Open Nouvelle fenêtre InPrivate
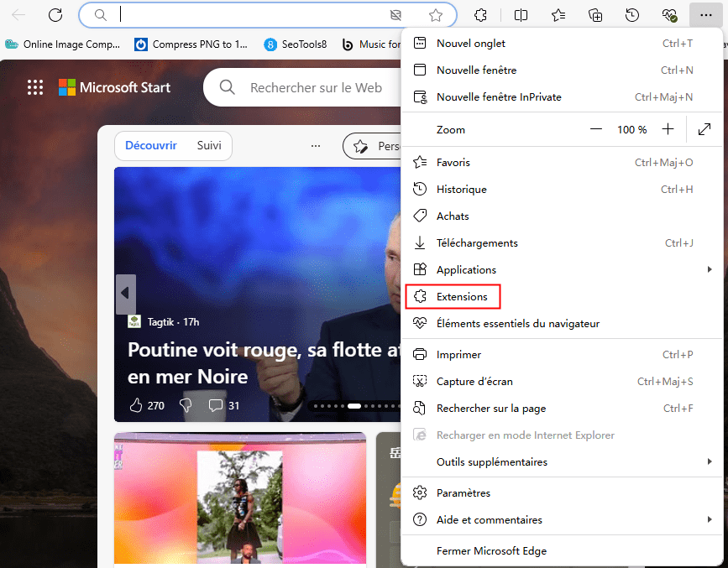The width and height of the screenshot is (728, 568). pyautogui.click(x=562, y=97)
